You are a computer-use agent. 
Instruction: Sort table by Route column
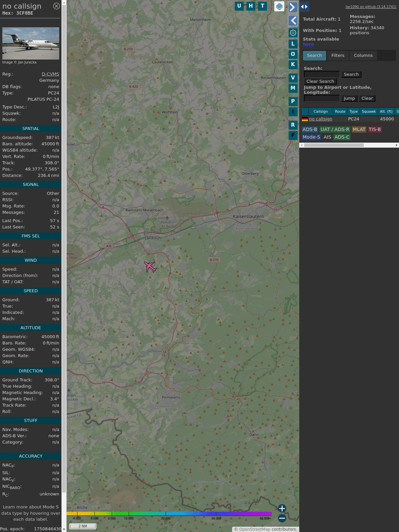(x=340, y=112)
